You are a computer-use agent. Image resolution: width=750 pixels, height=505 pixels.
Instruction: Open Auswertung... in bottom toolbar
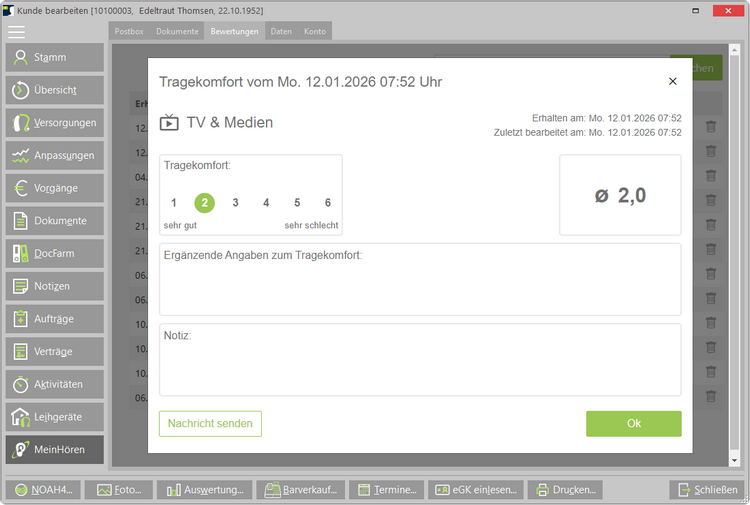point(205,490)
